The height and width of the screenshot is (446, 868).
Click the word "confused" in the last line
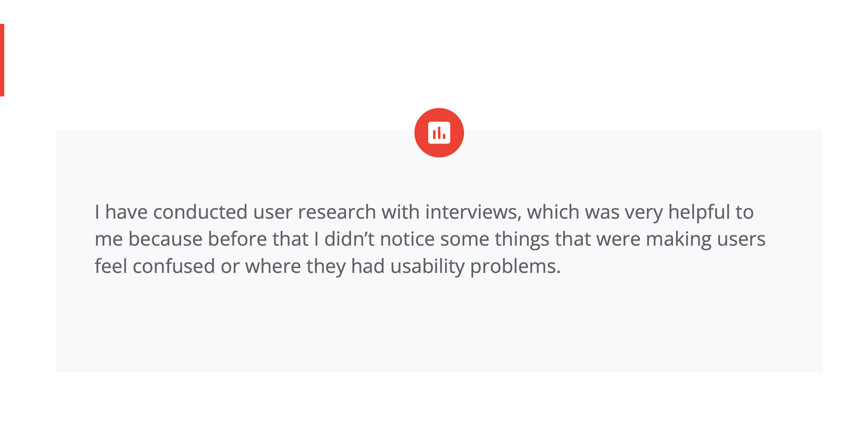pos(174,266)
